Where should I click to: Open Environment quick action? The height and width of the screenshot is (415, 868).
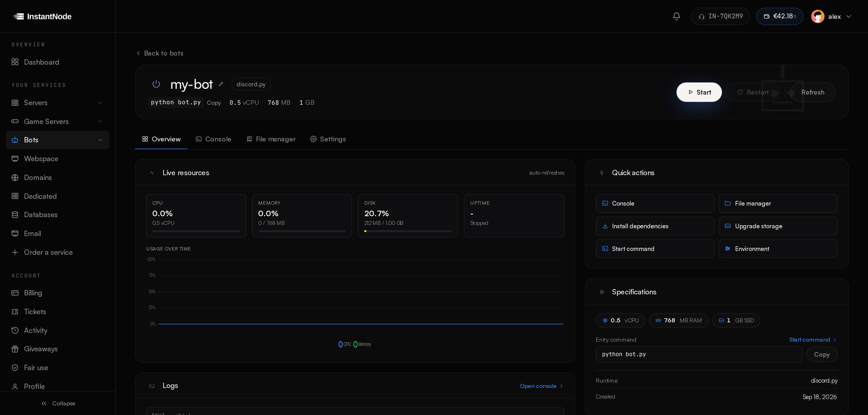778,249
